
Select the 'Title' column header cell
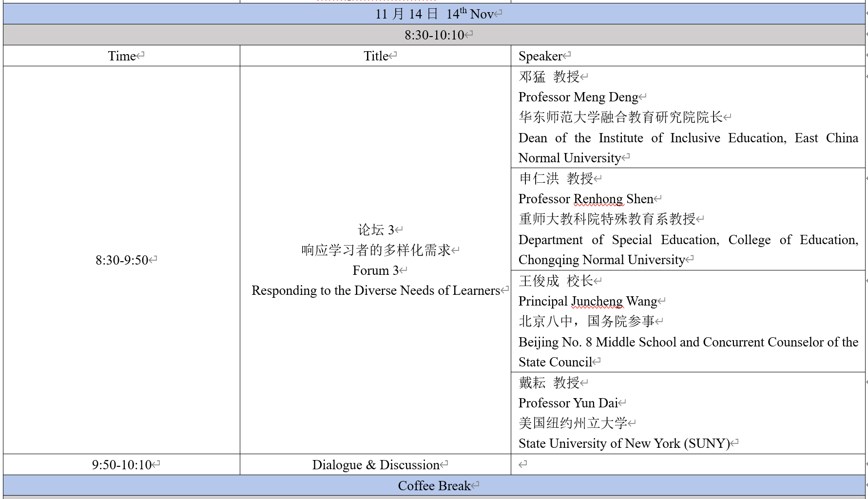click(x=376, y=56)
